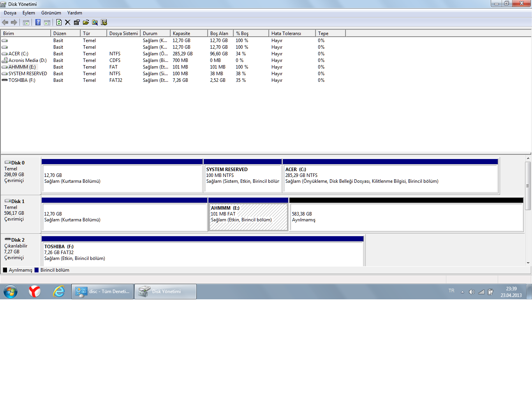
Task: Click the disc icon of Acronis Media (D:)
Action: pos(5,60)
